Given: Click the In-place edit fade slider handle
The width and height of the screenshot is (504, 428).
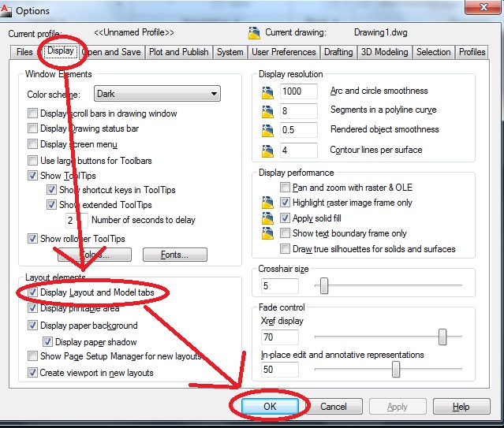Looking at the screenshot, I should click(x=396, y=369).
